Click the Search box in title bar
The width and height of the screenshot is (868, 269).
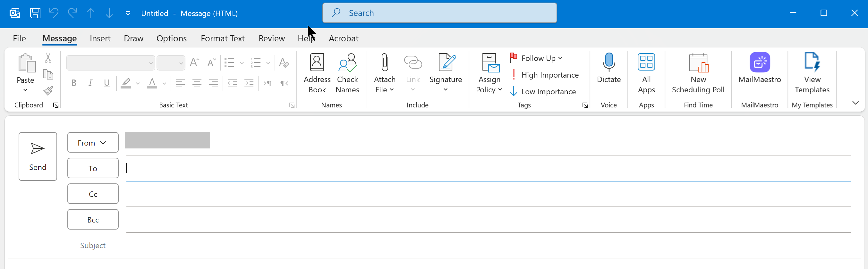click(x=439, y=13)
